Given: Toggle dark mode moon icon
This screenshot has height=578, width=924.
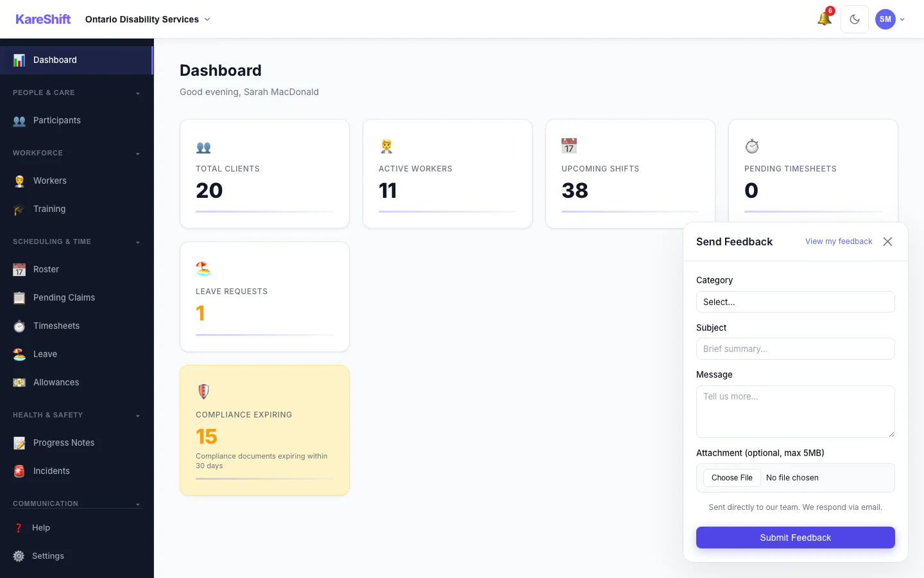Looking at the screenshot, I should point(855,19).
